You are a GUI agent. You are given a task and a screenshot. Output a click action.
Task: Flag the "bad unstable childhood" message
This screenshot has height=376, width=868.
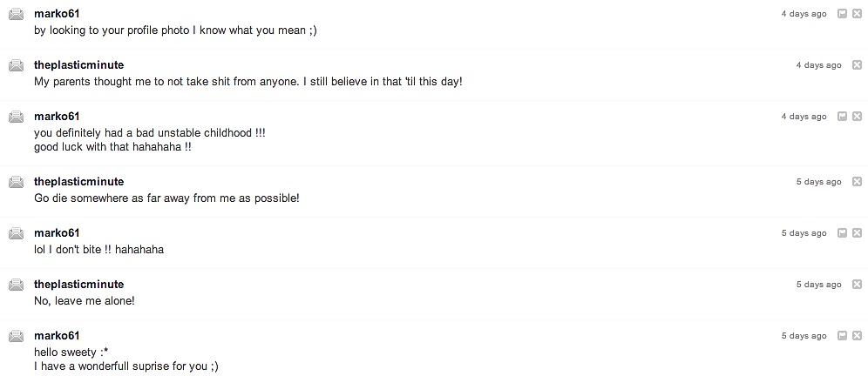[842, 117]
